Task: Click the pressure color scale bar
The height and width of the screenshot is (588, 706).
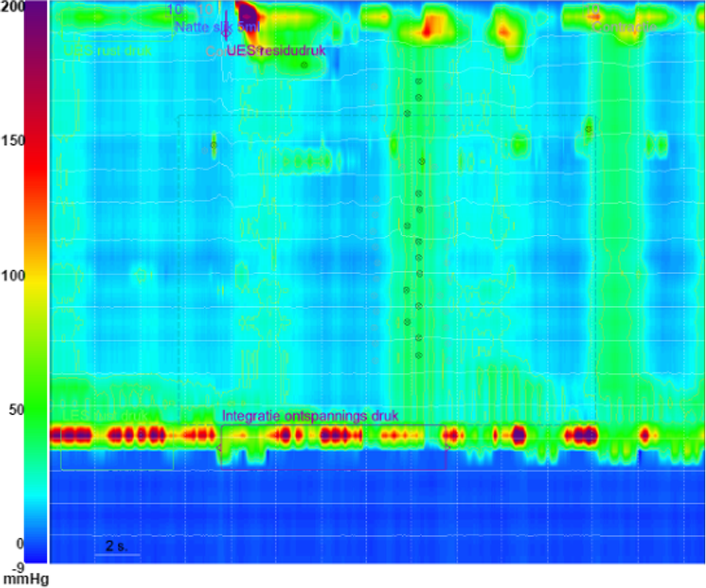Action: click(36, 282)
